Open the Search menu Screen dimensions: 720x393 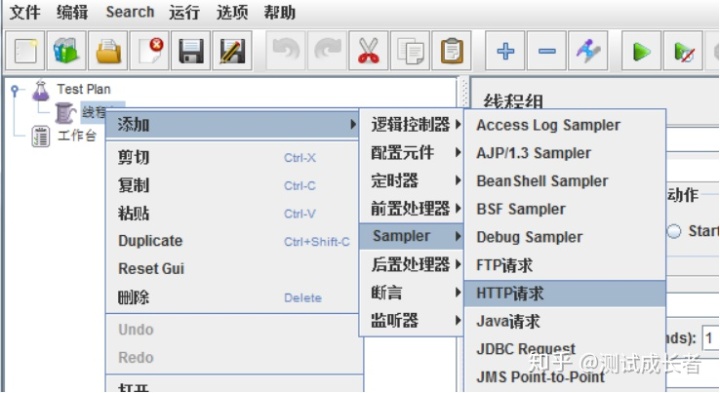pyautogui.click(x=130, y=12)
